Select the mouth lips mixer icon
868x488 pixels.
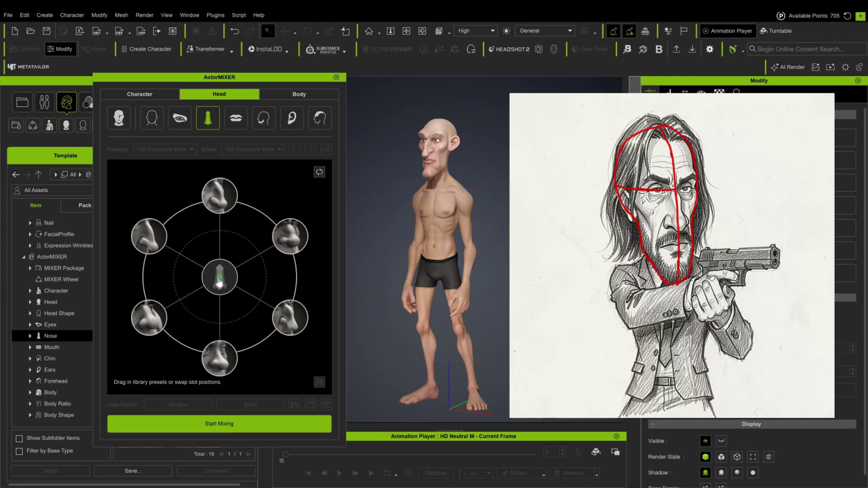point(236,118)
